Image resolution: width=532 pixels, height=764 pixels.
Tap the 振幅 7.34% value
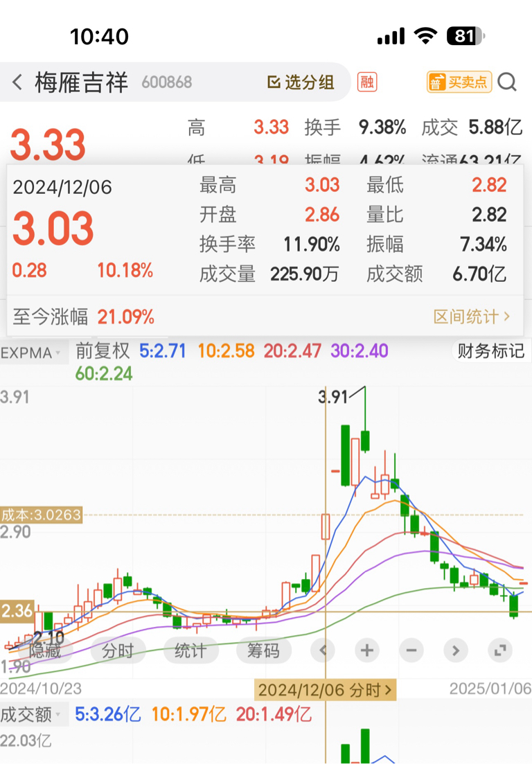click(484, 244)
